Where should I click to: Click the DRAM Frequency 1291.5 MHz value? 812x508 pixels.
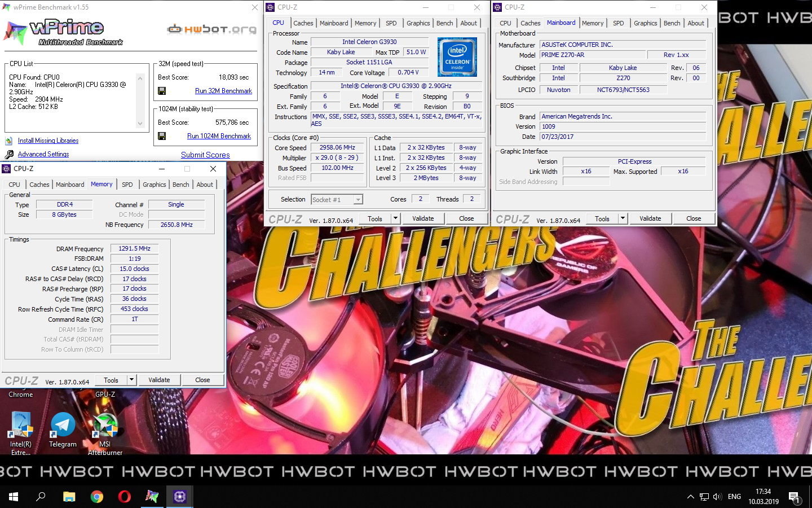(x=135, y=248)
